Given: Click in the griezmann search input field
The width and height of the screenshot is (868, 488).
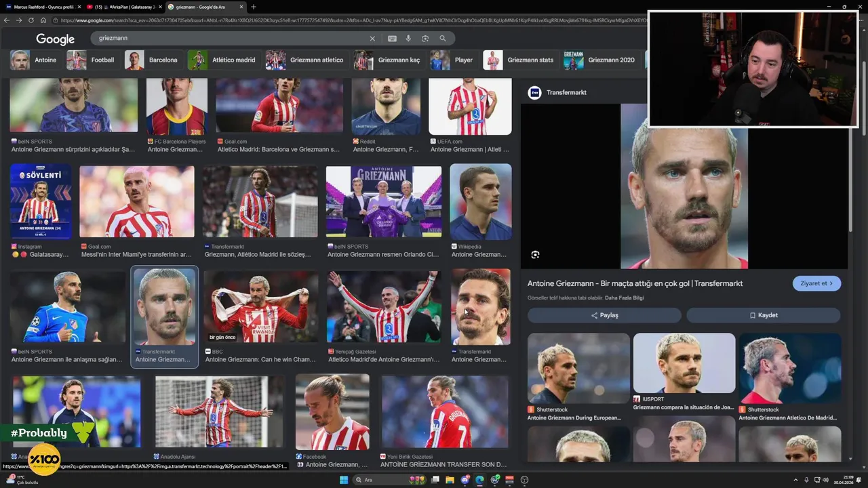Looking at the screenshot, I should [x=231, y=39].
